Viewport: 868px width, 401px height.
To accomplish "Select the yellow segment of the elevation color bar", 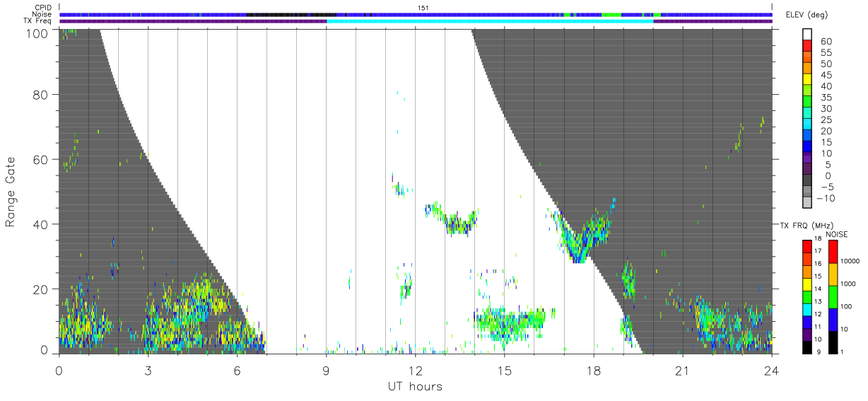I will 807,79.
